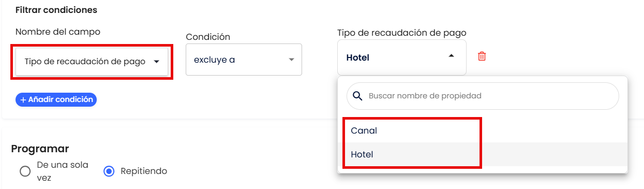644x189 pixels.
Task: Open the 'Tipo de recaudación de pago' field name dropdown
Action: 92,62
